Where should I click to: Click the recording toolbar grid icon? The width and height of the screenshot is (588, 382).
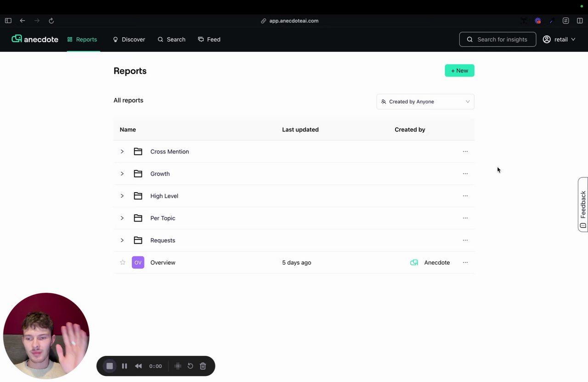click(x=178, y=366)
